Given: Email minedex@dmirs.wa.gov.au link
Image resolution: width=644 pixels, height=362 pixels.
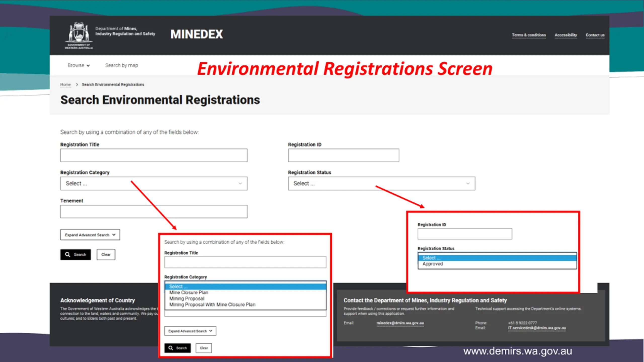Looking at the screenshot, I should [x=400, y=323].
